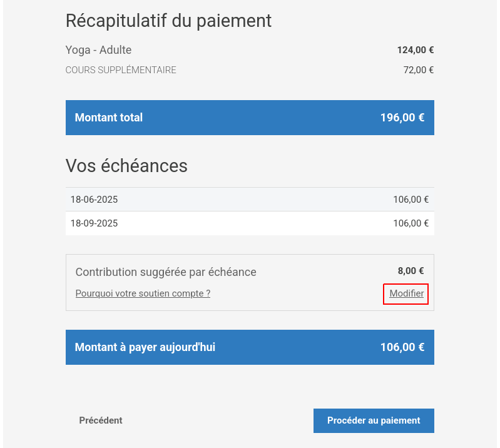Image resolution: width=500 pixels, height=448 pixels.
Task: Click the 'COURS SUPPLÉMENTAIRE' line label
Action: tap(121, 70)
